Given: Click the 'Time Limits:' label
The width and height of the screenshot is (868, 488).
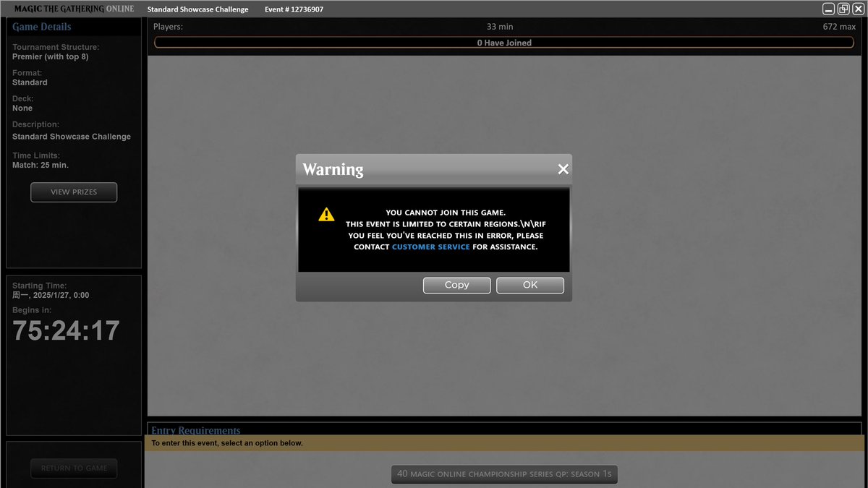Looking at the screenshot, I should click(36, 155).
